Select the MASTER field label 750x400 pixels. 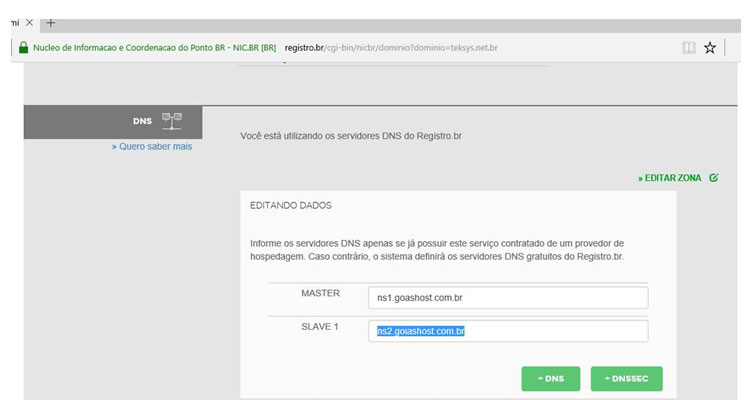click(x=321, y=294)
